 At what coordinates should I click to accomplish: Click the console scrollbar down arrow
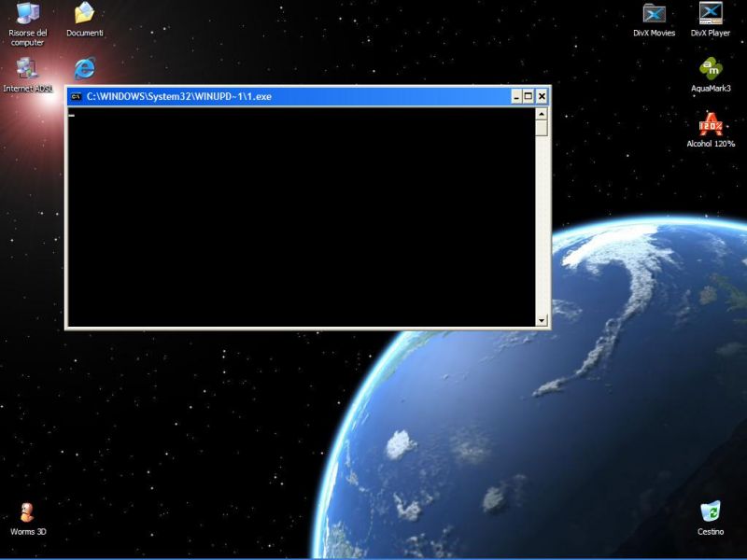pyautogui.click(x=542, y=320)
